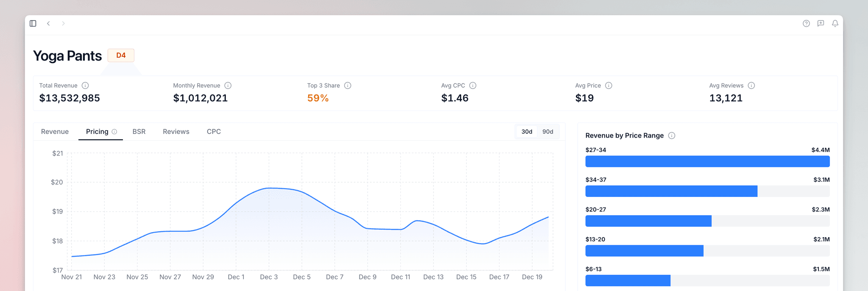Click the info icon next to Revenue by Price Range
This screenshot has height=291, width=868.
[672, 136]
